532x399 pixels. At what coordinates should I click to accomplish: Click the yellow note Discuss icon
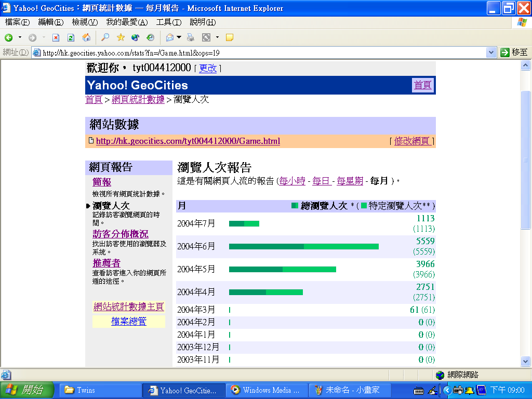pyautogui.click(x=230, y=37)
